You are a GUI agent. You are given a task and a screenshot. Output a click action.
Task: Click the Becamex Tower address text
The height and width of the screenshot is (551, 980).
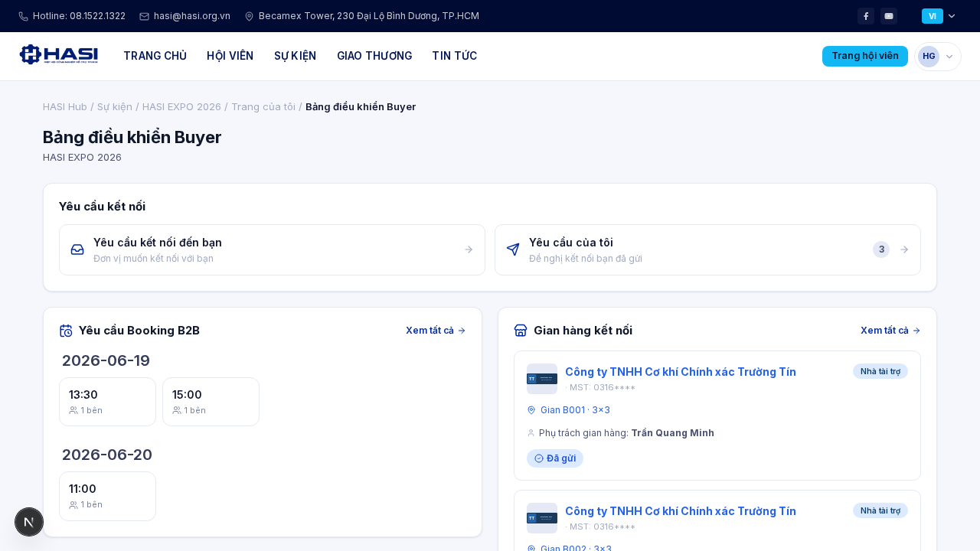[369, 16]
